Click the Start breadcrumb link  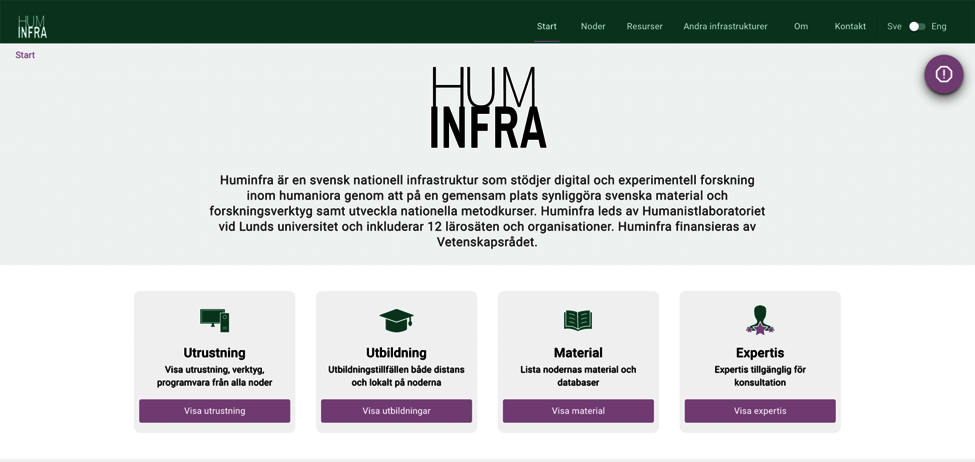(x=25, y=55)
